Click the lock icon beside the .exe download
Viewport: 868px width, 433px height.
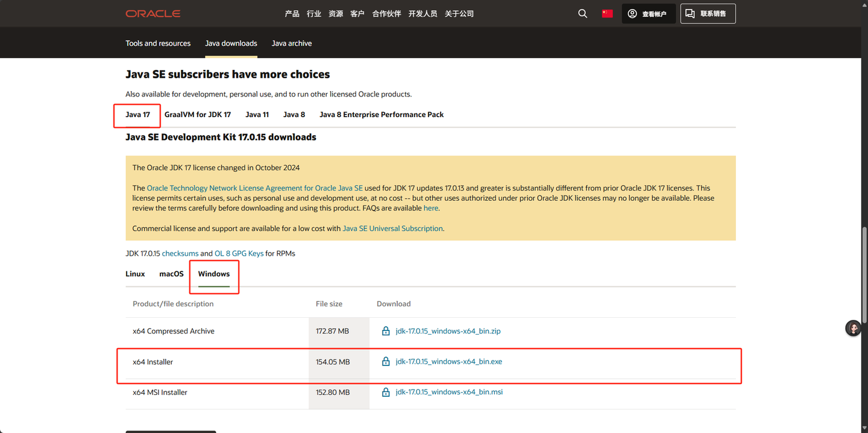pos(386,362)
